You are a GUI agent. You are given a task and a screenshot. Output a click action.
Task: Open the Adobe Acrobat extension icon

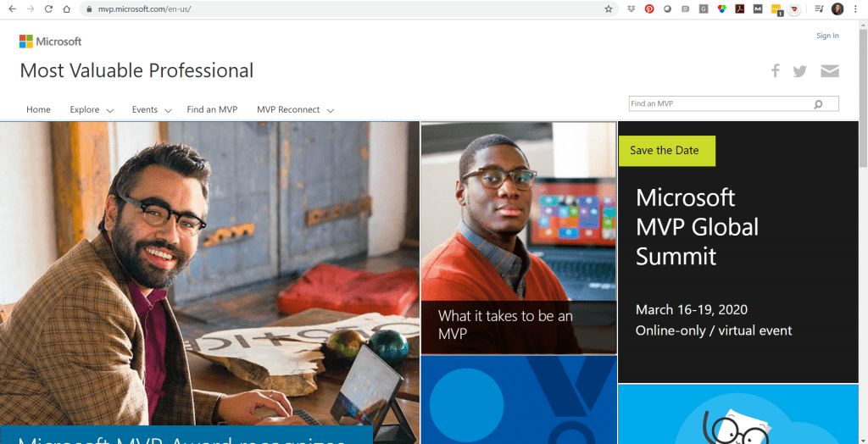click(x=739, y=8)
